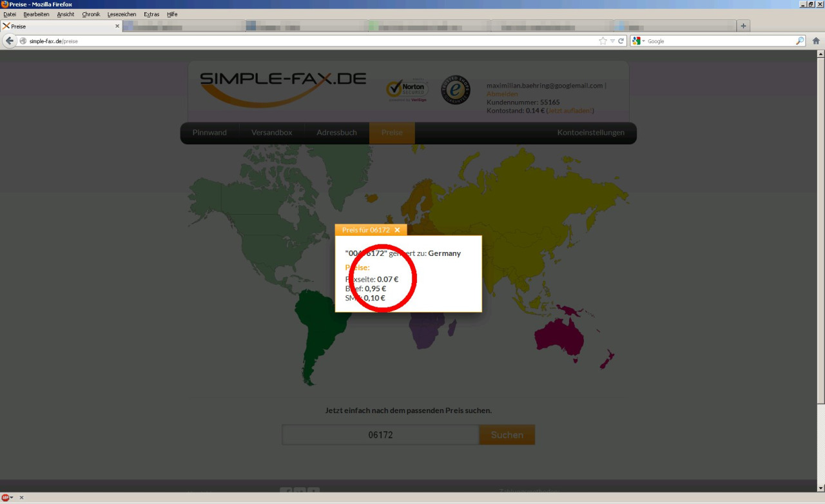Open the Lesezeichen menu

coord(122,14)
